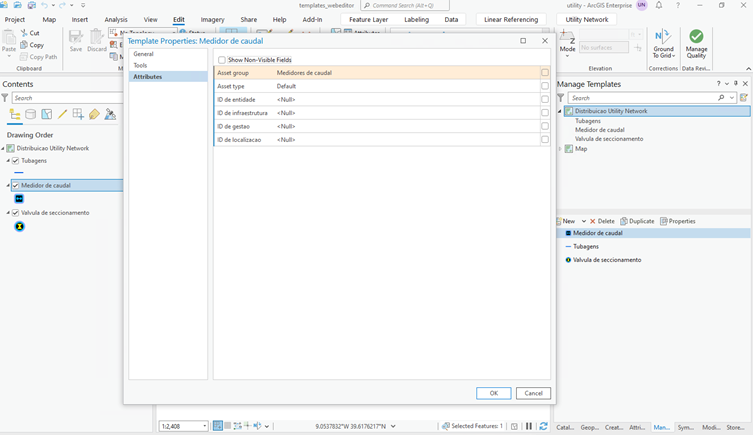Click the elevation Mode icon

click(567, 37)
